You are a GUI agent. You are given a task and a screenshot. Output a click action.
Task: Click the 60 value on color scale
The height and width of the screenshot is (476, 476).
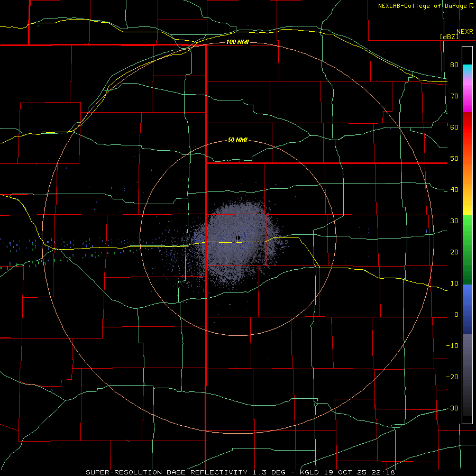point(454,127)
